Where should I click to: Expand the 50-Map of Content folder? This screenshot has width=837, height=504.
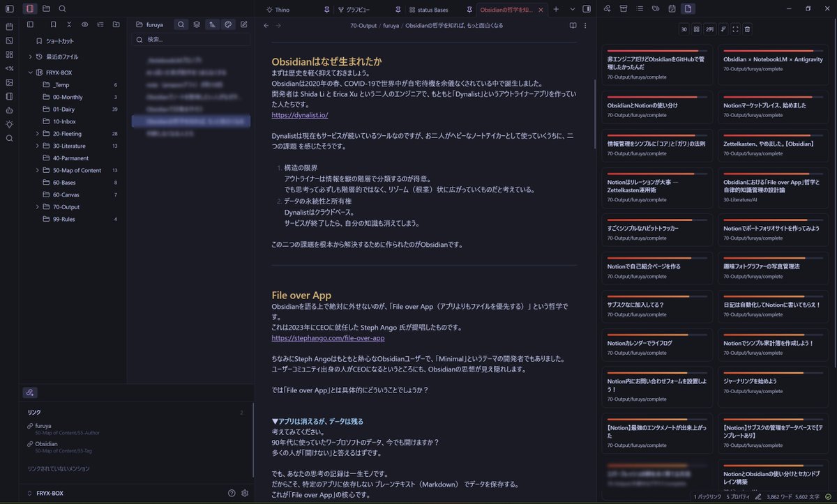[x=38, y=170]
